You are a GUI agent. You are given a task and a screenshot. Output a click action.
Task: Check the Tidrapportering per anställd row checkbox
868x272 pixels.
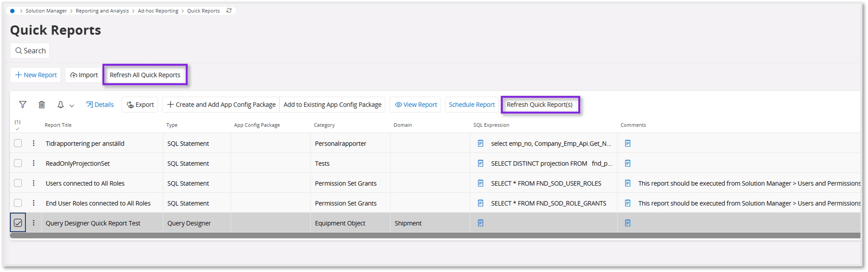tap(18, 143)
